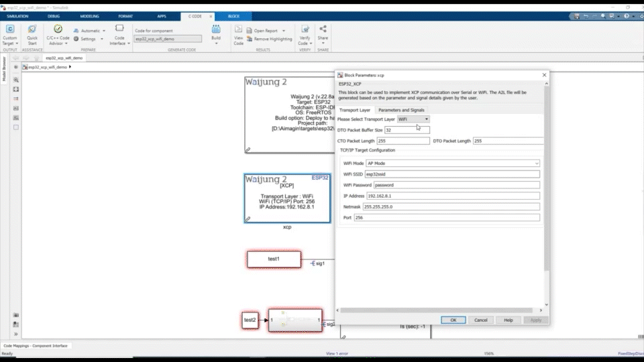
Task: Click the WiFi Password field
Action: tap(456, 185)
